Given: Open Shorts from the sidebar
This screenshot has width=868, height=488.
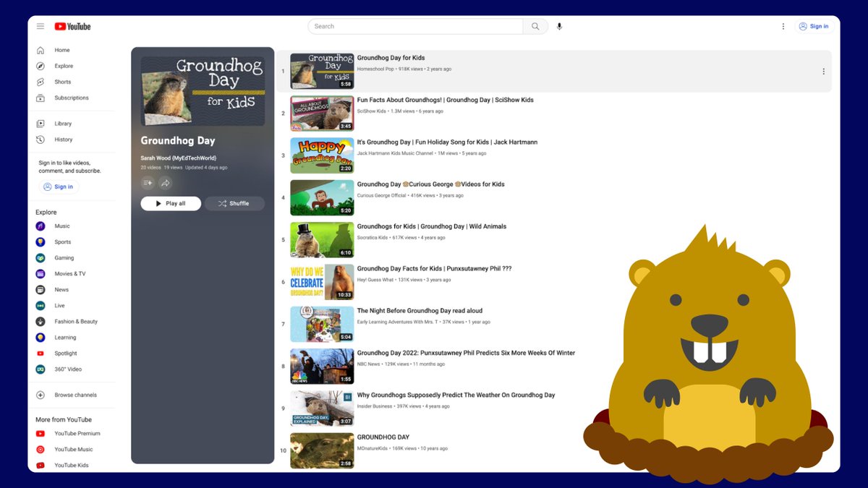Looking at the screenshot, I should [63, 82].
